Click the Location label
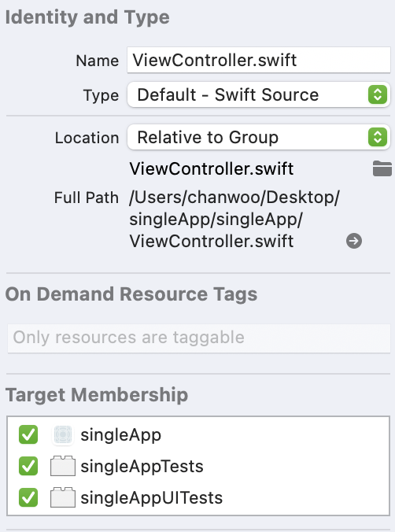This screenshot has width=395, height=532. (x=87, y=138)
